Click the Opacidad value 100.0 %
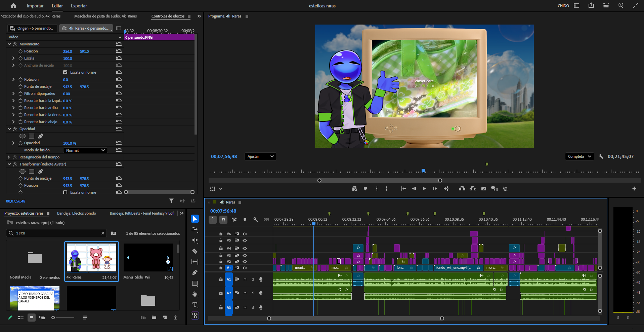This screenshot has width=644, height=332. coord(70,143)
